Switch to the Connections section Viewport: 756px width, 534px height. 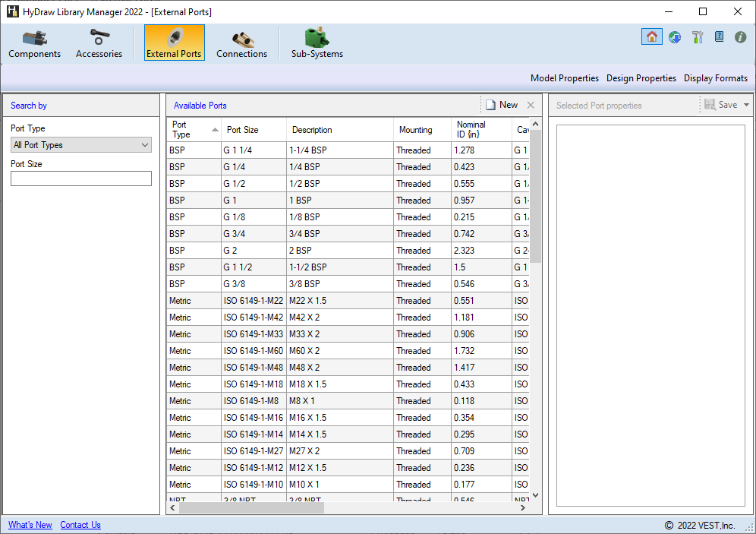[241, 43]
